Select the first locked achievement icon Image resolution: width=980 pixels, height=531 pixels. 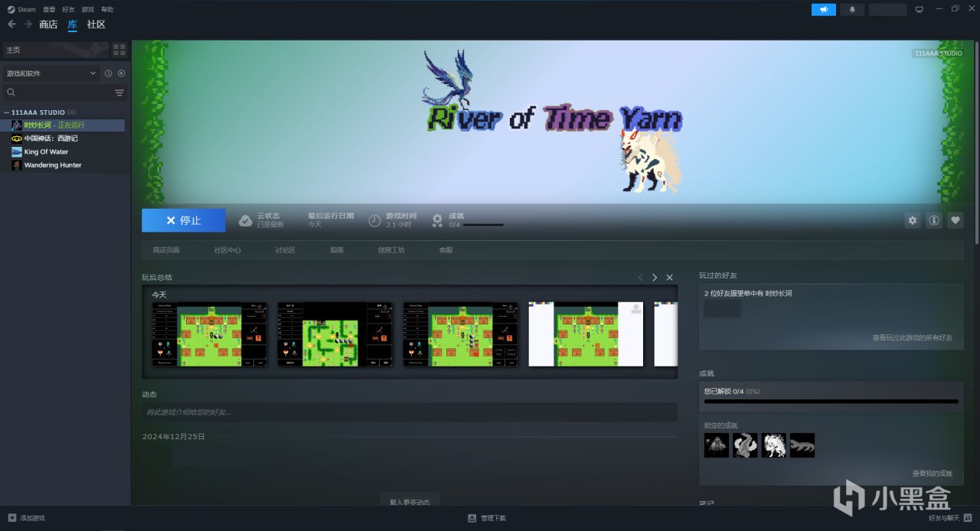tap(717, 445)
